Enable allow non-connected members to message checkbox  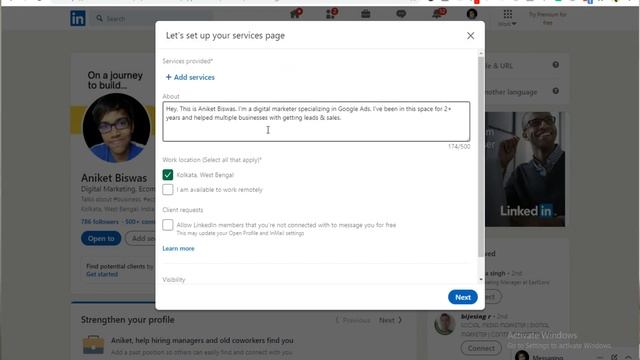tap(168, 225)
